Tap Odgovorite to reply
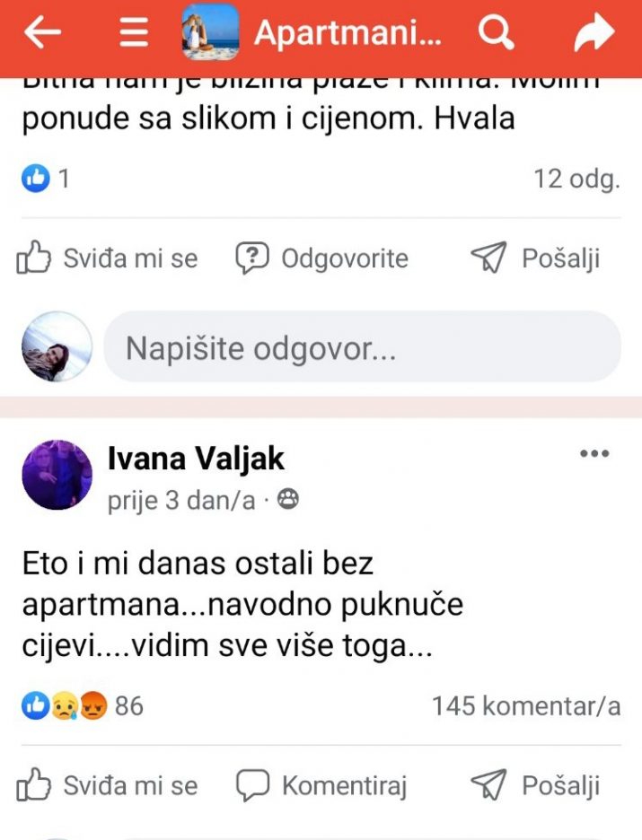Viewport: 642px width, 840px height. pos(321,259)
